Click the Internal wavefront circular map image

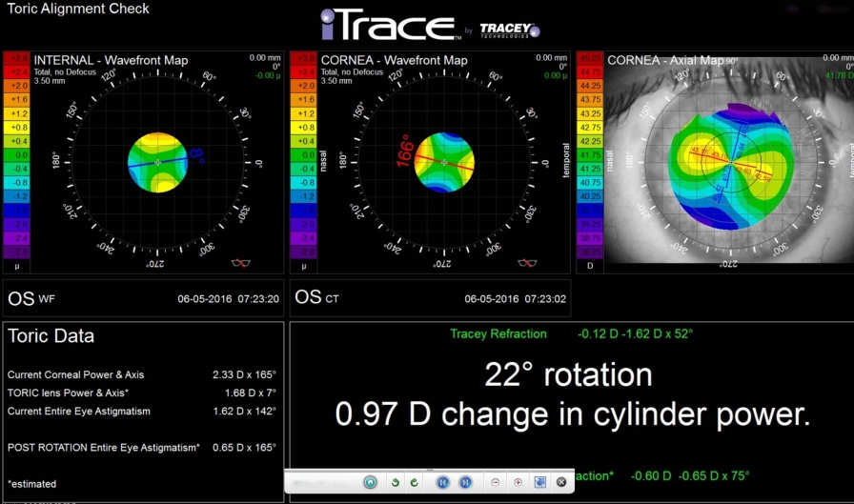pos(158,162)
